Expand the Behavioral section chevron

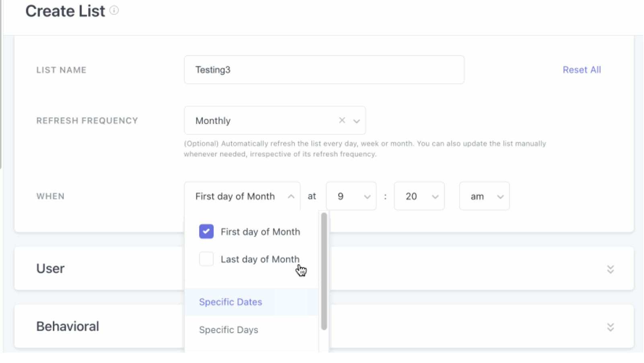coord(610,327)
